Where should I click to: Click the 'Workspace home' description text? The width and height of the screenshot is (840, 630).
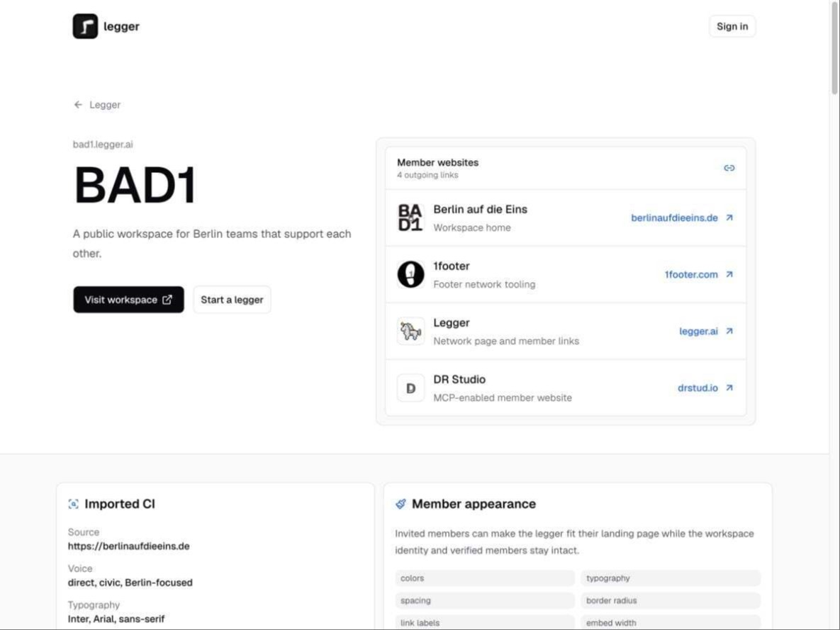pos(472,227)
